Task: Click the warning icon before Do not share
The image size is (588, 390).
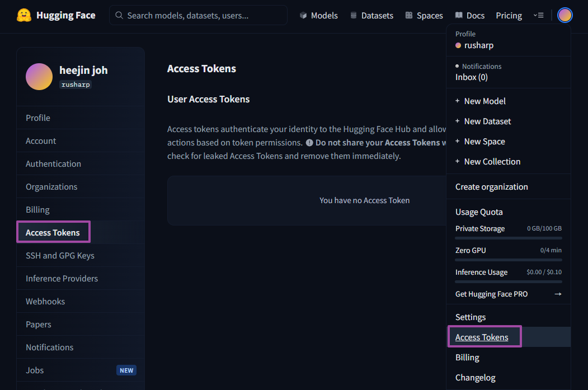Action: [x=309, y=143]
